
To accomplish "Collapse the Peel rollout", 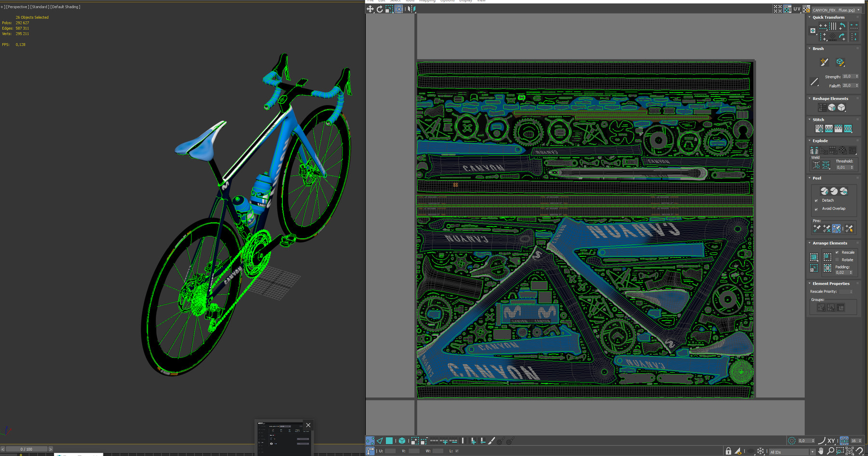I will click(810, 178).
